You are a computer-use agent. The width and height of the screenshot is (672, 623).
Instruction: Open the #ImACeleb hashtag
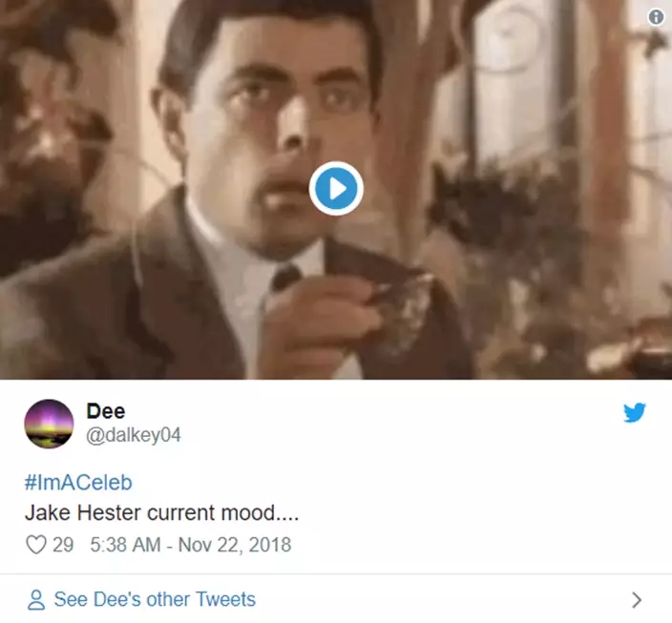78,483
